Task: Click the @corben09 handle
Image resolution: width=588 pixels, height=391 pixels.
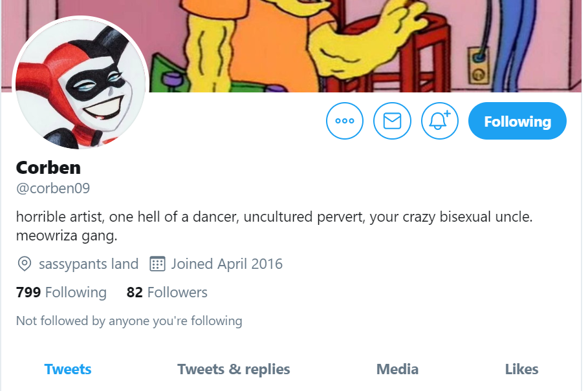Action: (x=53, y=188)
